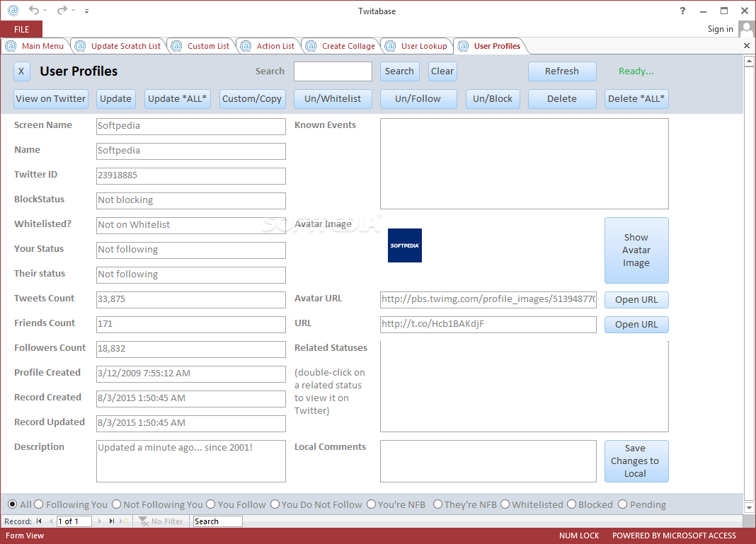This screenshot has height=544, width=756.
Task: Click the Description text box
Action: coord(191,461)
